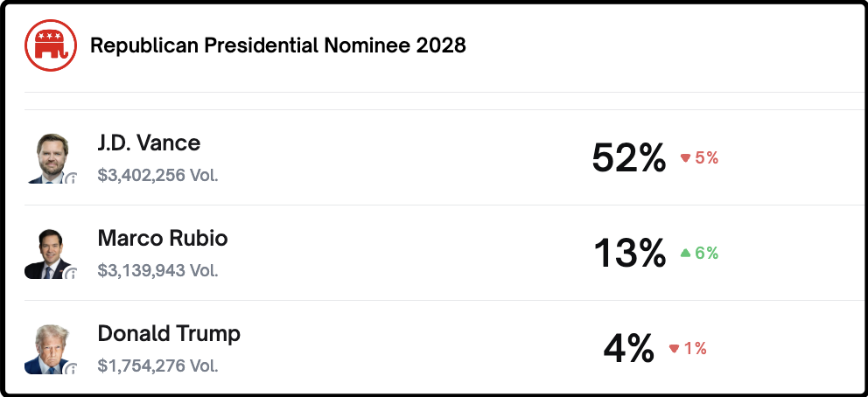
Task: Click the small badge on Vance's photo
Action: coord(72,178)
